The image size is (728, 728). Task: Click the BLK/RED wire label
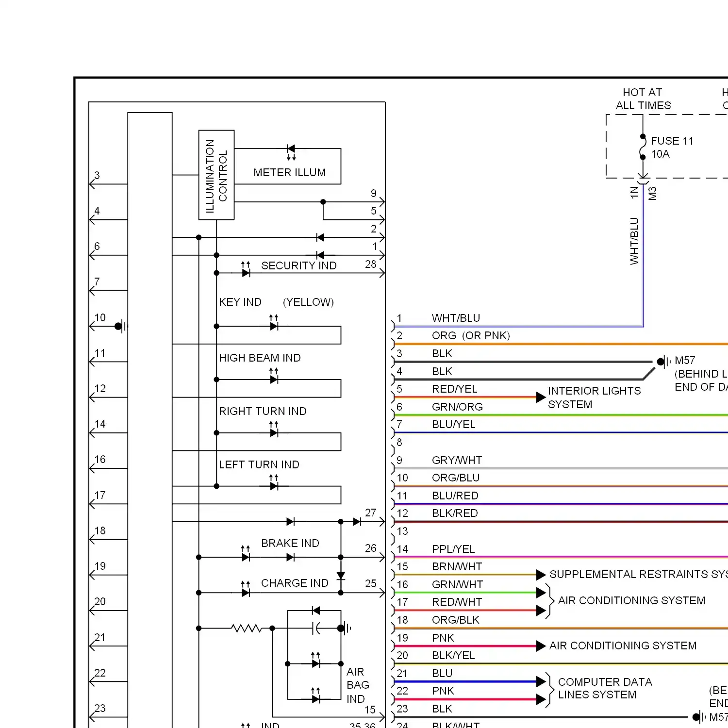(x=455, y=513)
